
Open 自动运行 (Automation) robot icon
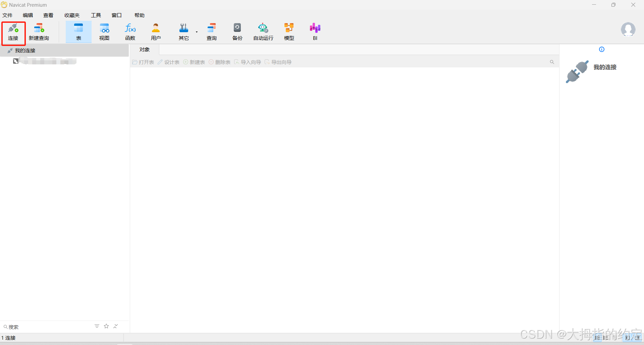click(x=263, y=32)
